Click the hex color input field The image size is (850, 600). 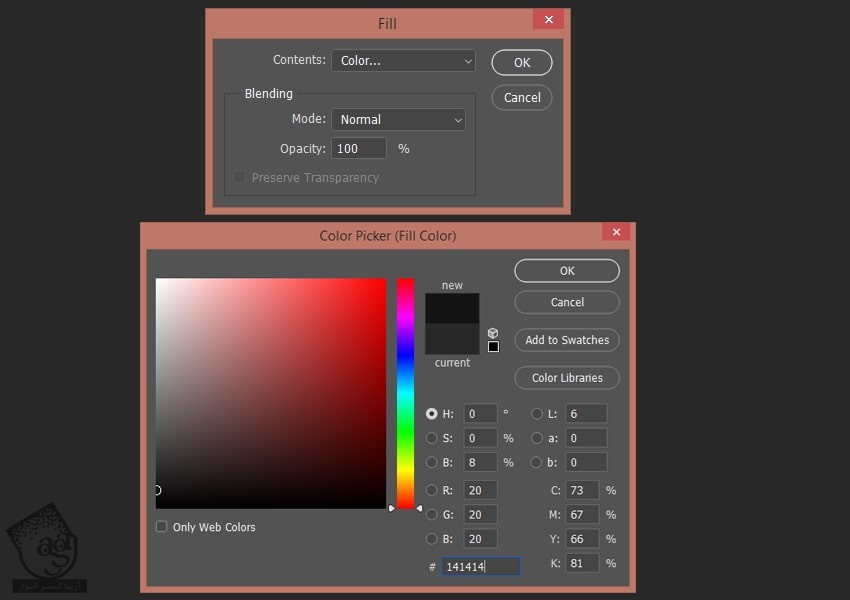tap(480, 566)
